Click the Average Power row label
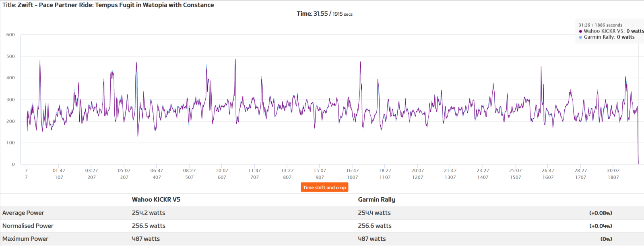Viewport: 644px width, 246px height. coord(23,213)
